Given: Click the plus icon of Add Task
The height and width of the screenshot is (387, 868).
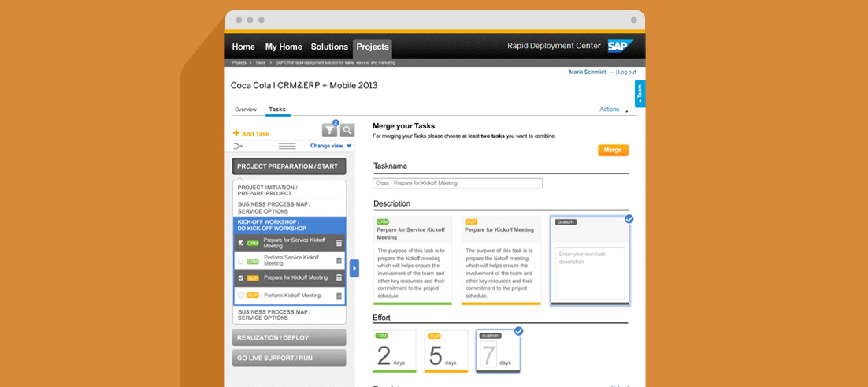Looking at the screenshot, I should click(236, 133).
